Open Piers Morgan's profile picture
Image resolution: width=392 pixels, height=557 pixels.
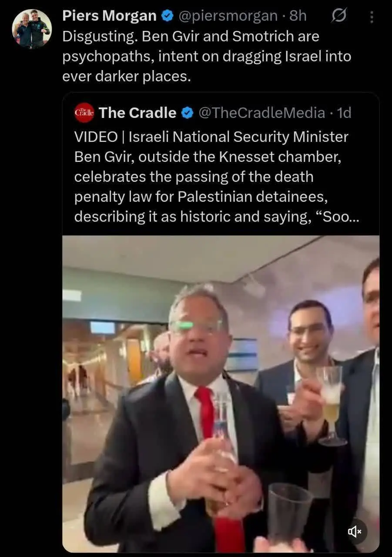[32, 28]
